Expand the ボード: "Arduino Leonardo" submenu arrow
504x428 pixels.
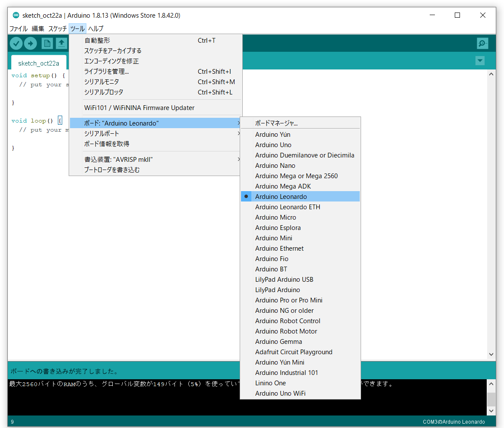click(238, 123)
